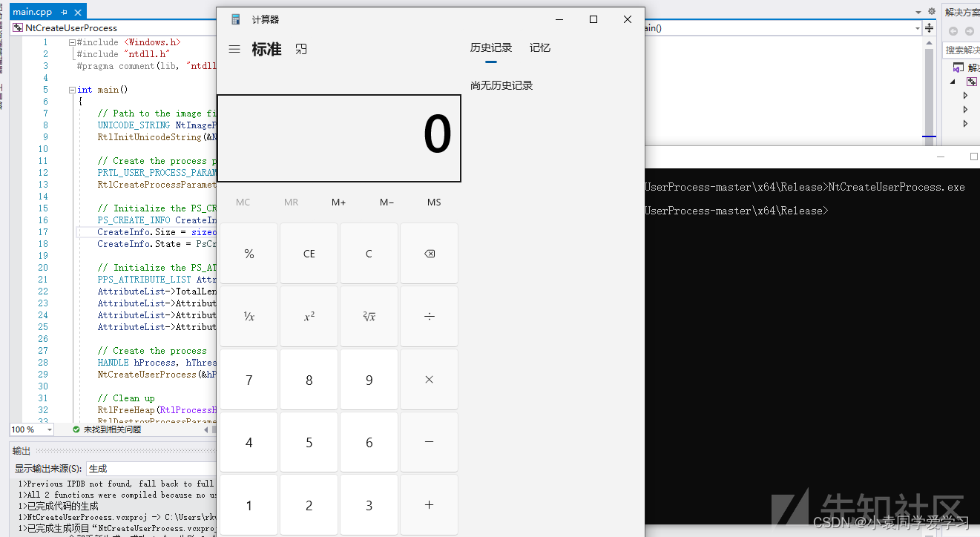Image resolution: width=980 pixels, height=537 pixels.
Task: Select the project node icon in Solution Explorer
Action: click(x=972, y=82)
